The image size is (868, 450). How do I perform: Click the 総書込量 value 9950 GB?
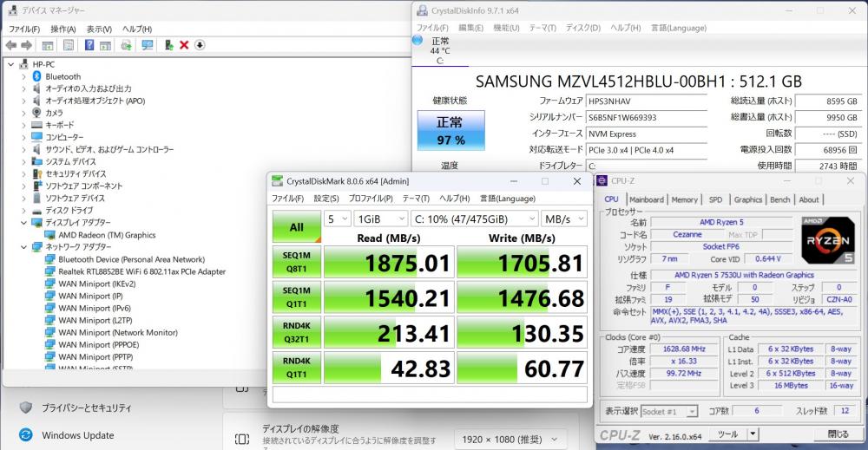tap(828, 117)
